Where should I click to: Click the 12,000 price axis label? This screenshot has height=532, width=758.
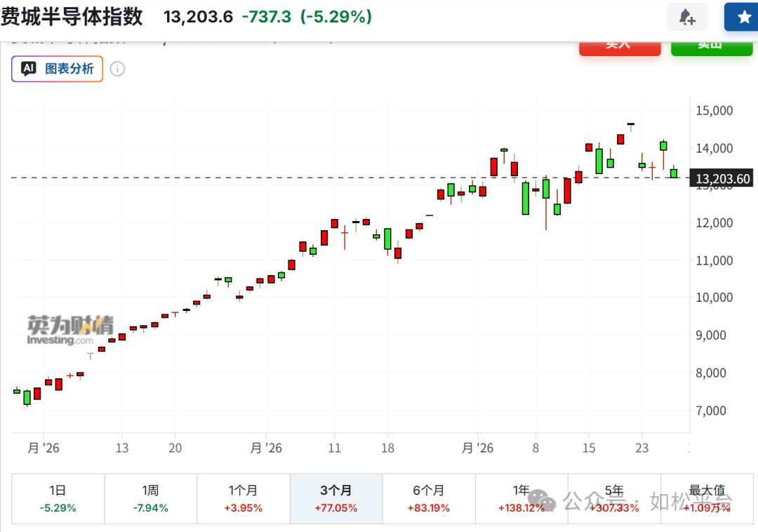coord(714,222)
